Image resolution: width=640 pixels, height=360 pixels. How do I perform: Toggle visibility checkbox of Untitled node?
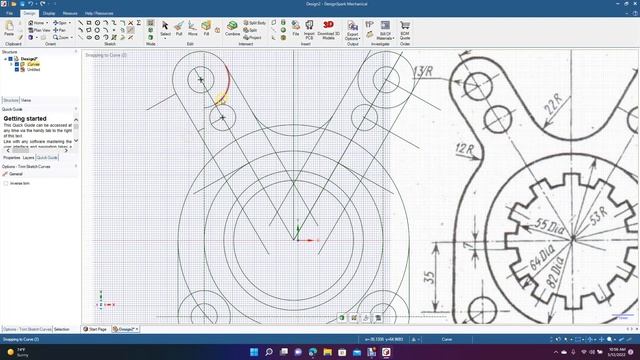coord(17,69)
